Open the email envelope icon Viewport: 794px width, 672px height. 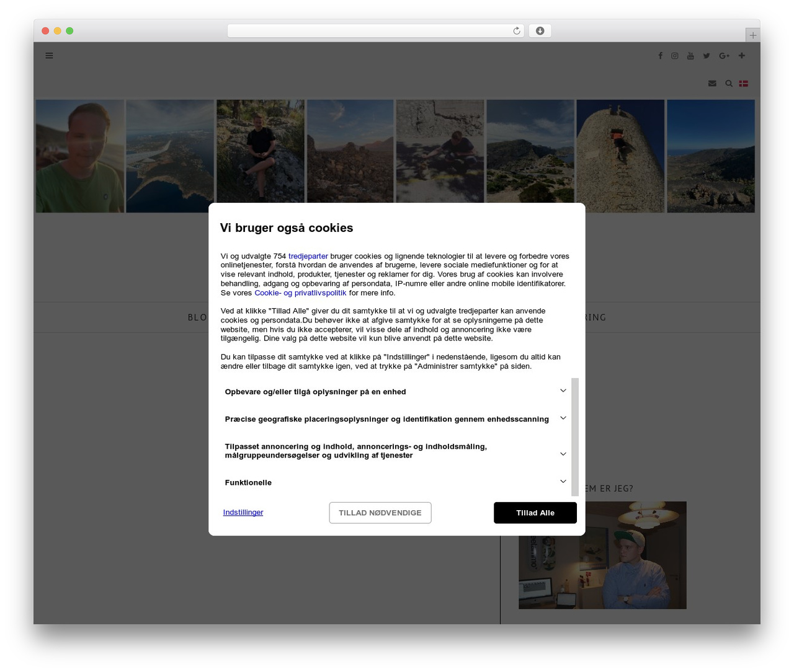point(712,83)
